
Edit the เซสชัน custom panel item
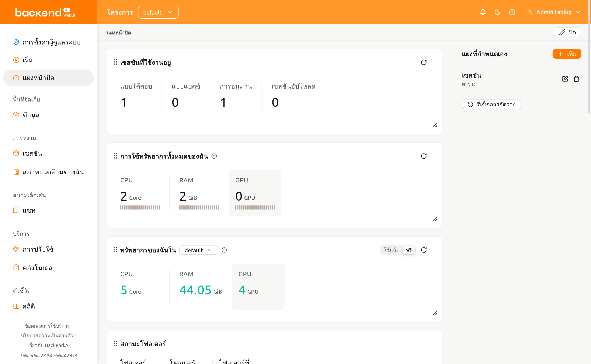coord(565,79)
